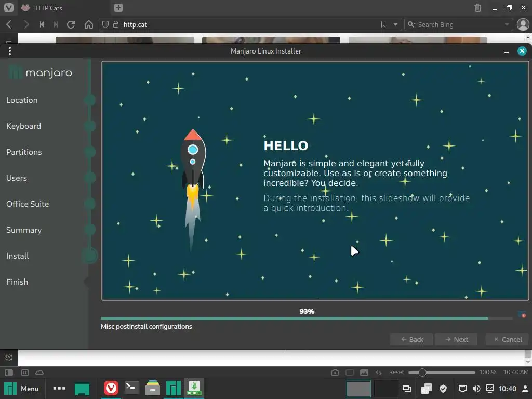Open the Vivaldi user profile icon
This screenshot has height=399, width=532.
point(523,24)
